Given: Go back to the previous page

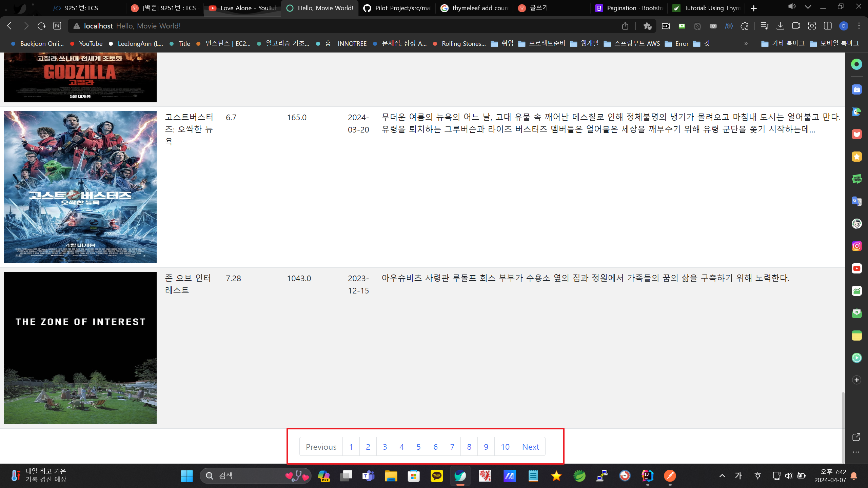Looking at the screenshot, I should pos(9,26).
